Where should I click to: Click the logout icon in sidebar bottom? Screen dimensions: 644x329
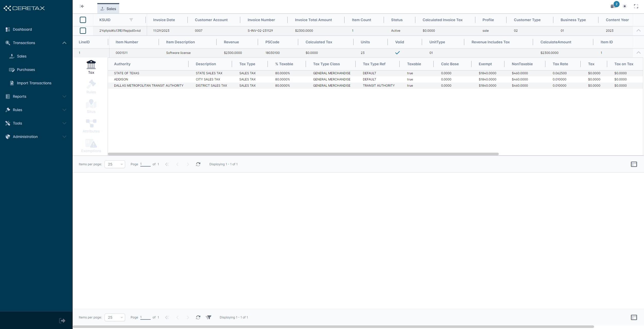[x=62, y=320]
